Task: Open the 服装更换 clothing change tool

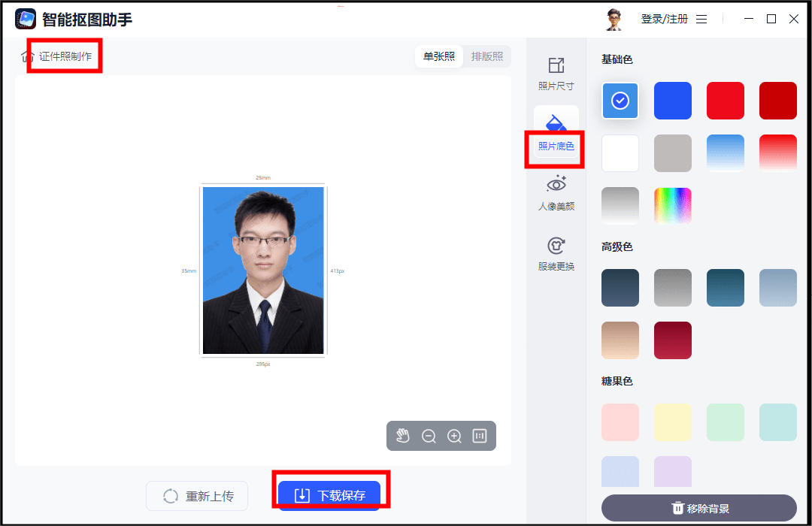Action: click(556, 254)
